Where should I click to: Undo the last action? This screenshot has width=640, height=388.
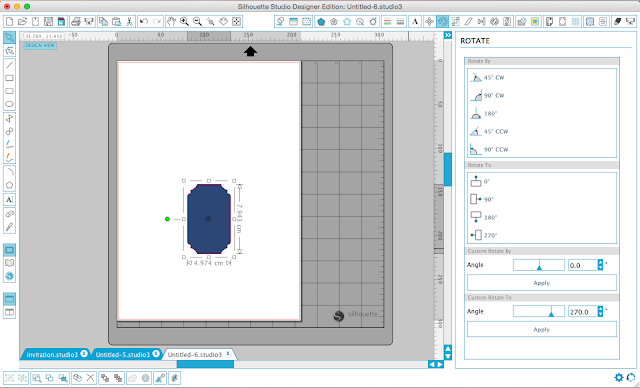[x=144, y=22]
